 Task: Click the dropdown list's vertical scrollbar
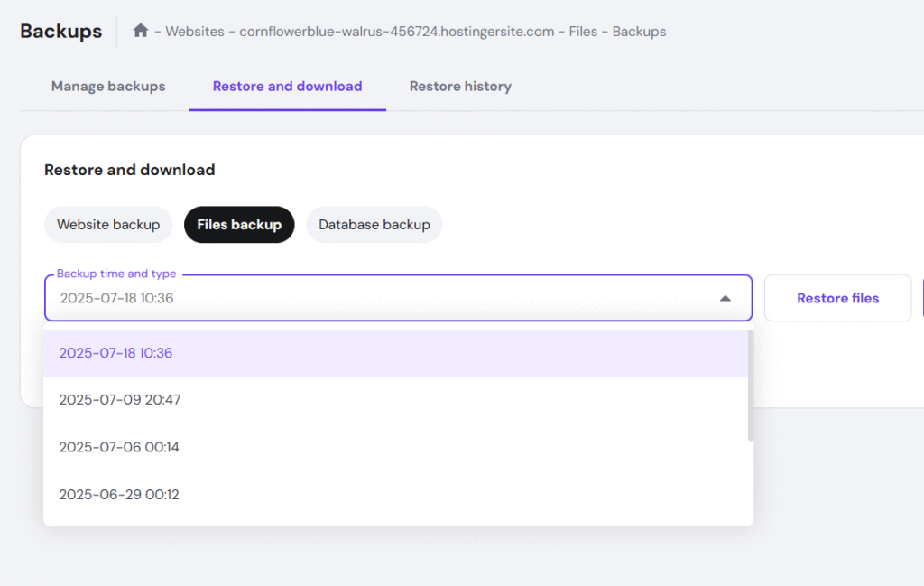(750, 386)
